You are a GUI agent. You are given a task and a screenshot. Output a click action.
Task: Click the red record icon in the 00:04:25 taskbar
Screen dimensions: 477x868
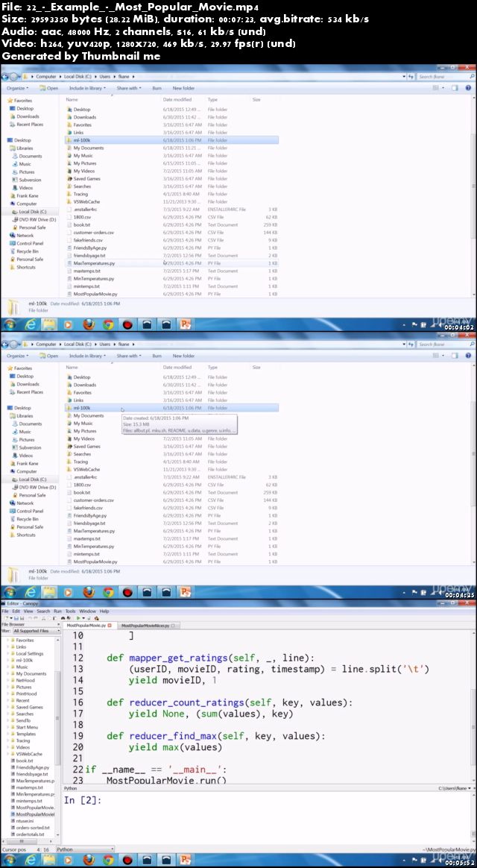(127, 592)
